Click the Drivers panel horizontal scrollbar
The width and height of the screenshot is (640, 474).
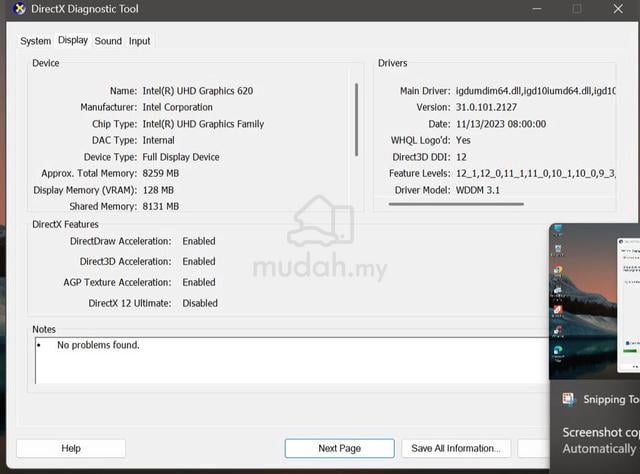pyautogui.click(x=456, y=204)
